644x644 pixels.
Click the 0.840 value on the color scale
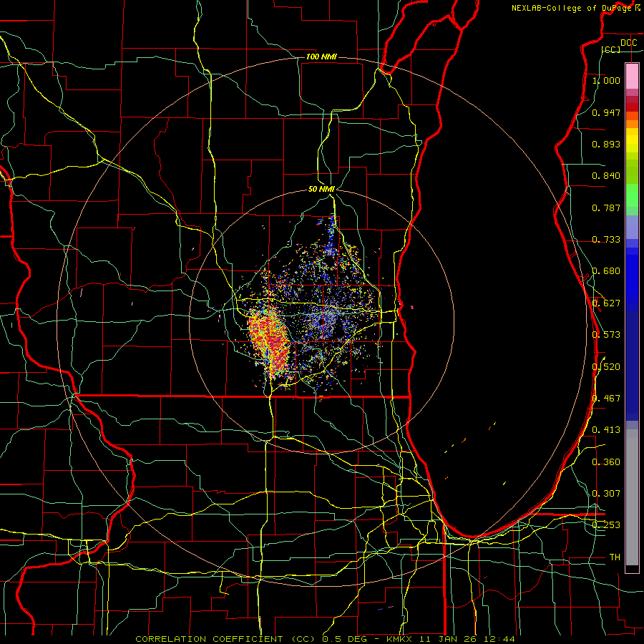point(606,176)
